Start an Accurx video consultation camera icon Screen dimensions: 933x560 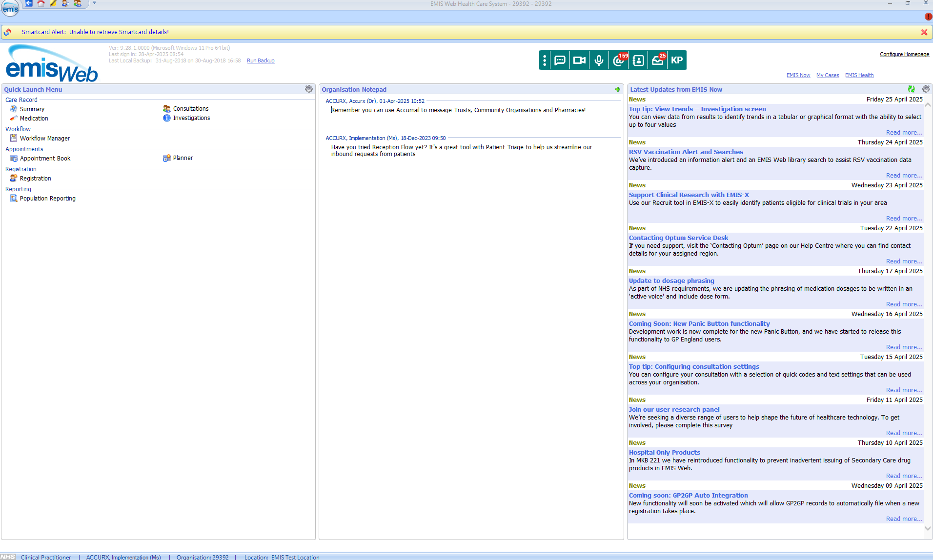[579, 60]
